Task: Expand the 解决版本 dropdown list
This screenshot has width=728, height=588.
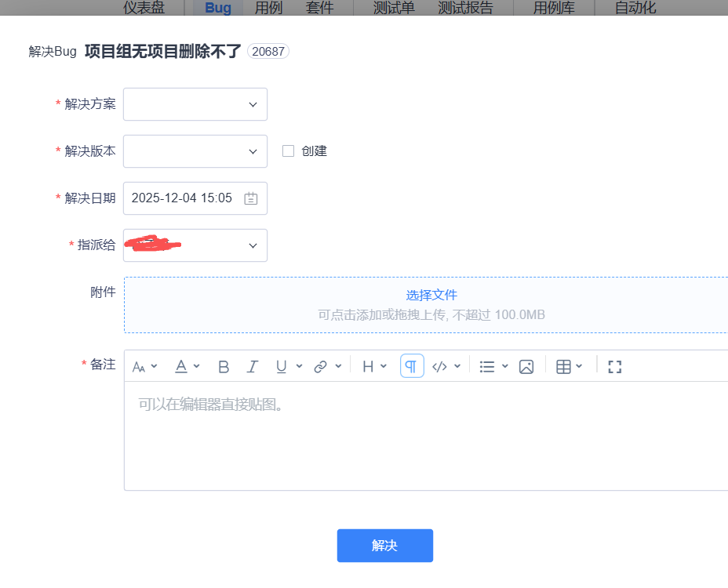Action: [x=195, y=151]
